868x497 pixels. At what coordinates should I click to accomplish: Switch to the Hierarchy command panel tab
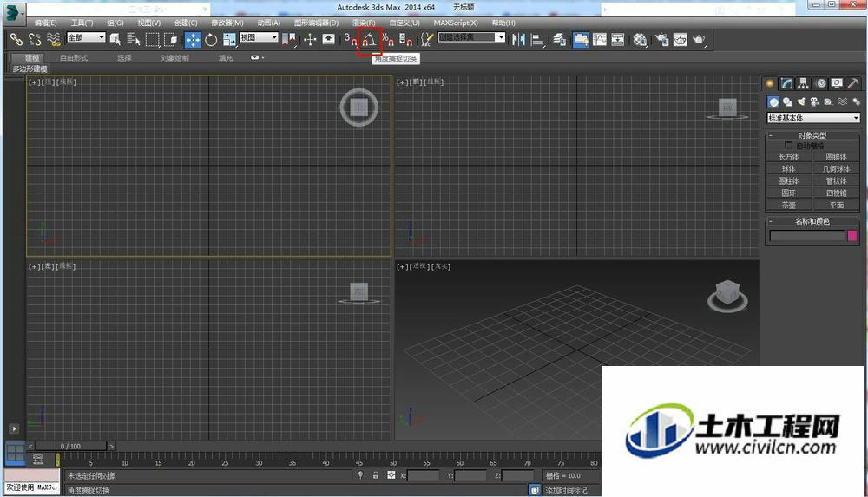coord(803,83)
